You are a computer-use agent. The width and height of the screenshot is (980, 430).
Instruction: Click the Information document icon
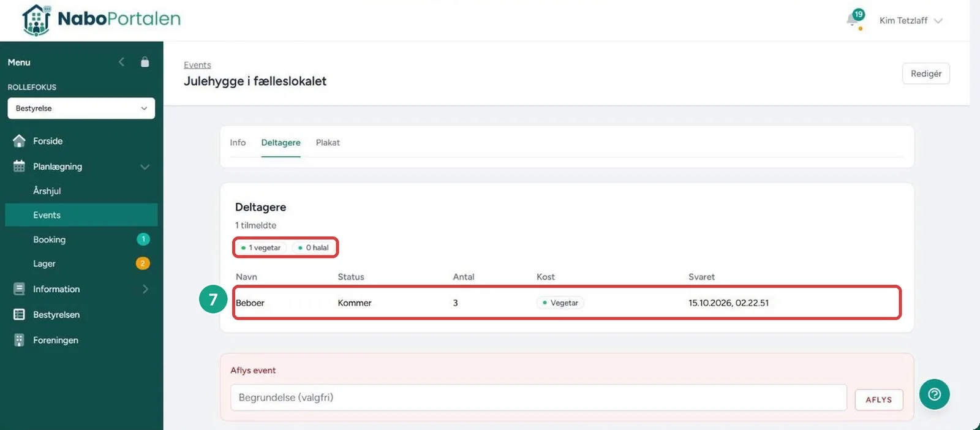point(19,289)
